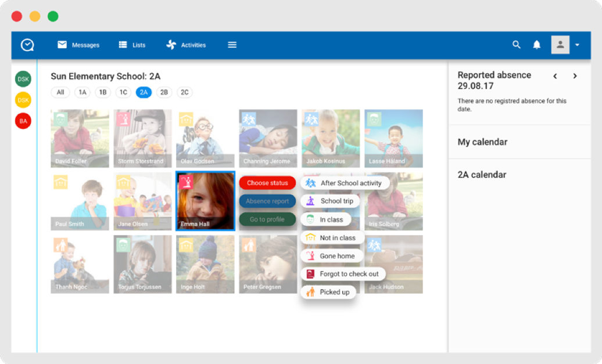This screenshot has width=602, height=364.
Task: Click the Absence report button
Action: (x=267, y=201)
